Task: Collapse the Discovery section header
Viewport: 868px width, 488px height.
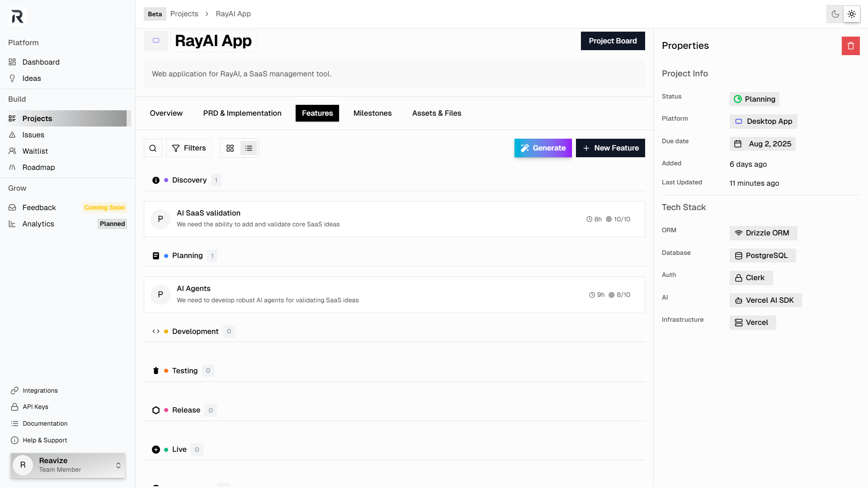Action: (x=189, y=180)
